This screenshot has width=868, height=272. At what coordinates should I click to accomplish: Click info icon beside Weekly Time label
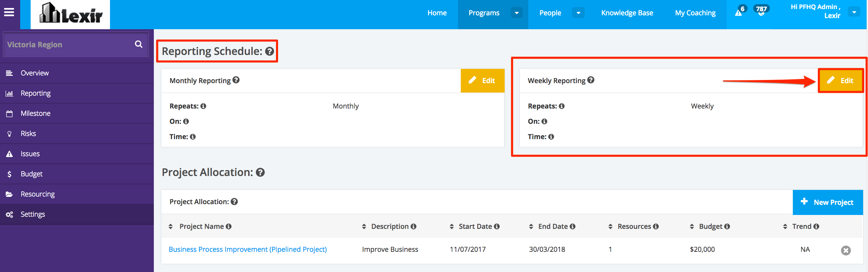551,137
